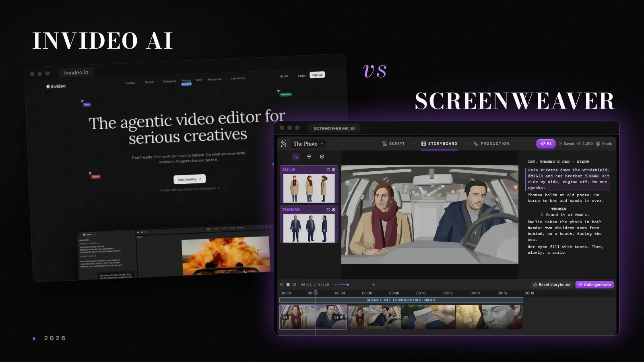Open ÉMILIE character settings gear
The image size is (644, 362).
click(334, 170)
